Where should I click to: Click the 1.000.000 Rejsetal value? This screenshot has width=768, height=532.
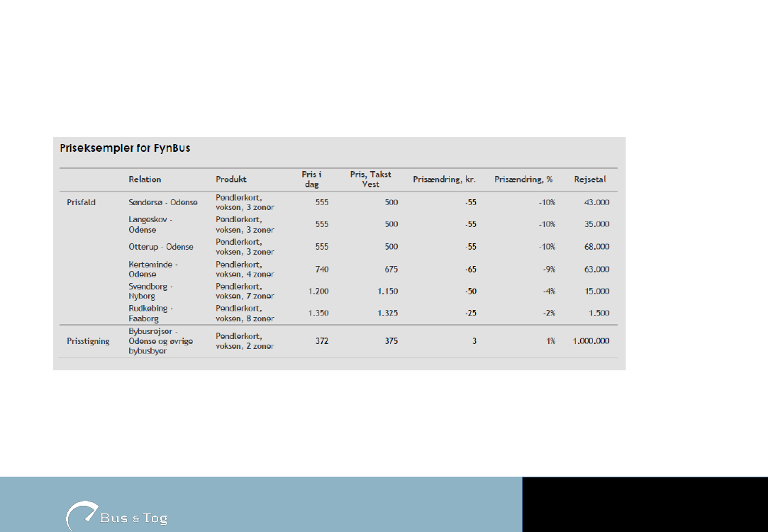[591, 341]
